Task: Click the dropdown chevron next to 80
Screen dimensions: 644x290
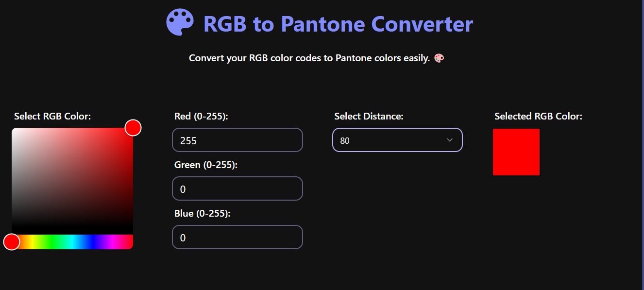Action: 449,140
